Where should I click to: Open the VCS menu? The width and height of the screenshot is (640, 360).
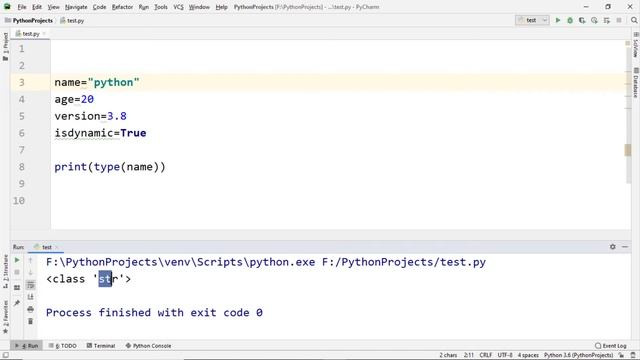pos(178,7)
